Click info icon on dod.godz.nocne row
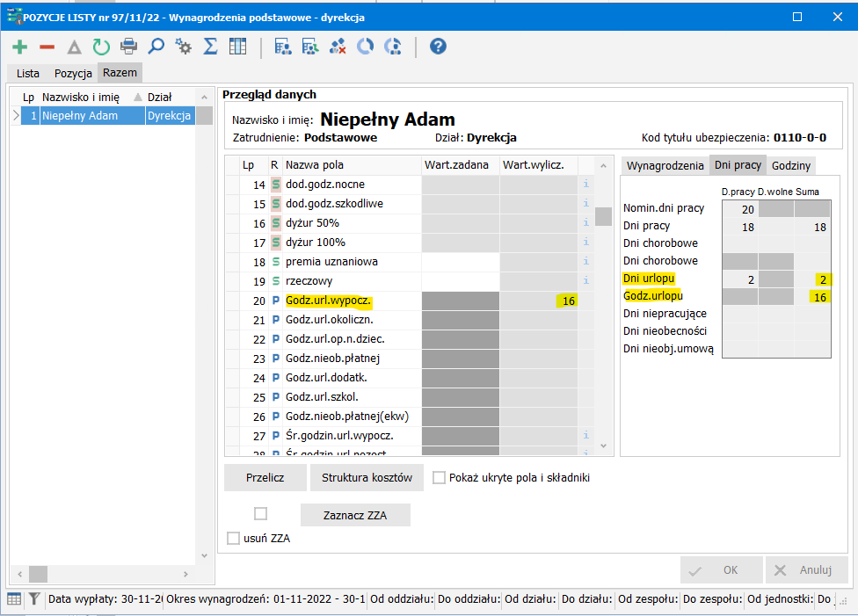Screen dimensions: 858x616 point(586,184)
